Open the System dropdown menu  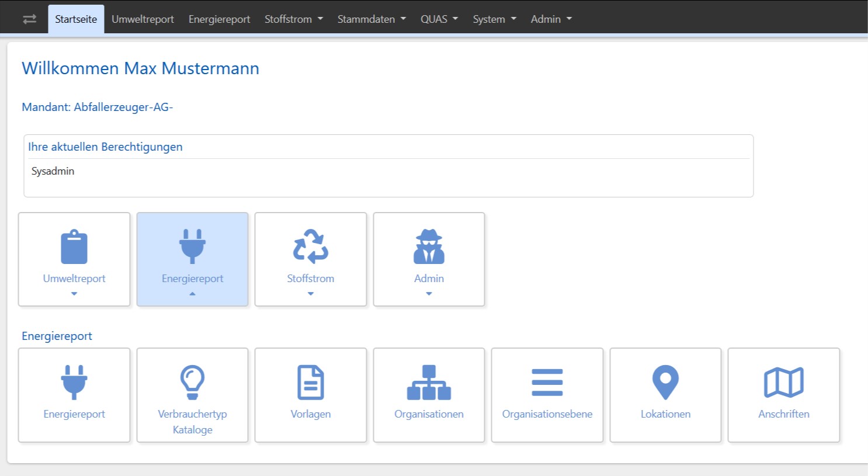[x=495, y=19]
